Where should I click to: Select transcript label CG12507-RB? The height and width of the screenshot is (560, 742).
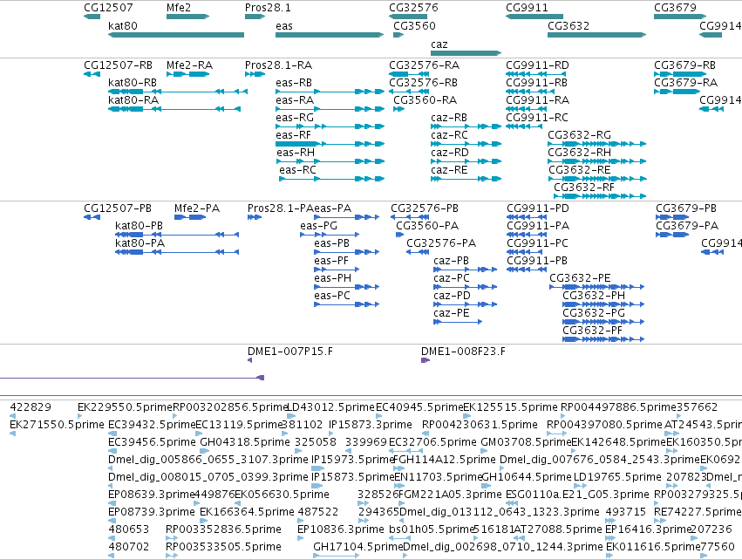click(119, 65)
